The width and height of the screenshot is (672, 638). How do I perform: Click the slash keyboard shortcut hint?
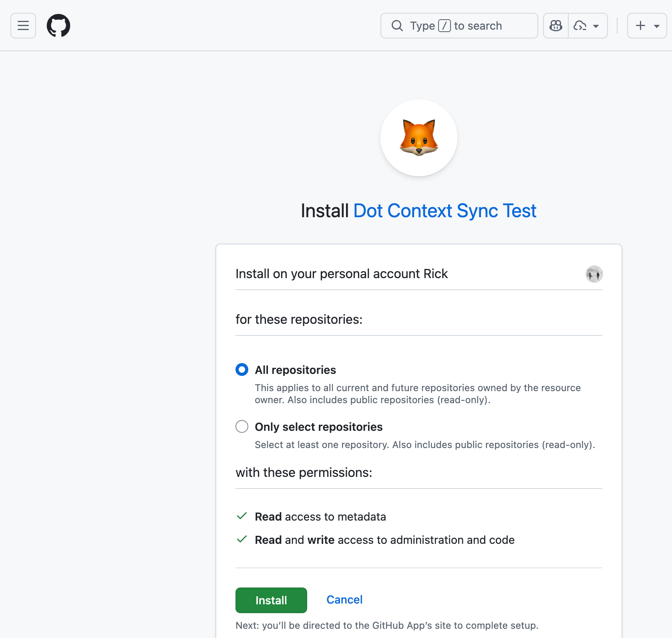(x=445, y=25)
